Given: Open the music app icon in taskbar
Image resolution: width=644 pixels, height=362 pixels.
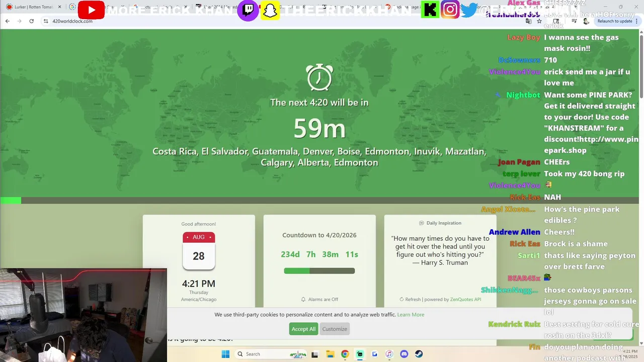Looking at the screenshot, I should click(389, 354).
